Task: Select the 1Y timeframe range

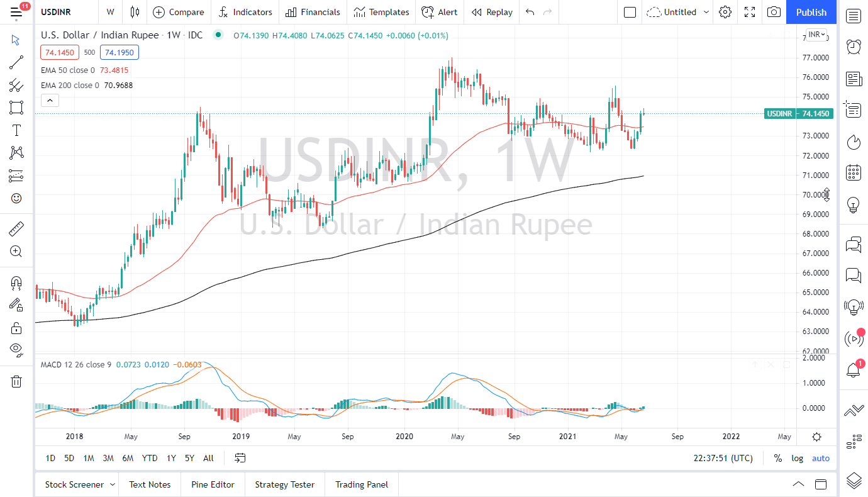Action: (170, 458)
